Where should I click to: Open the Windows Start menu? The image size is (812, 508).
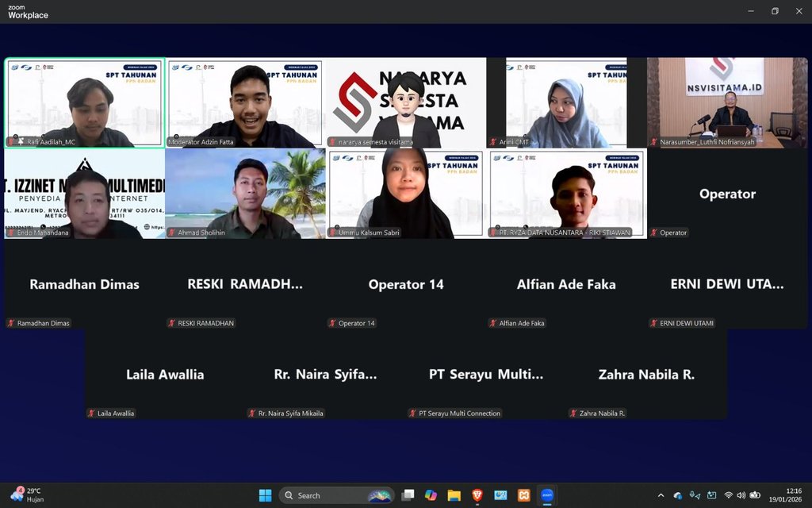coord(265,495)
